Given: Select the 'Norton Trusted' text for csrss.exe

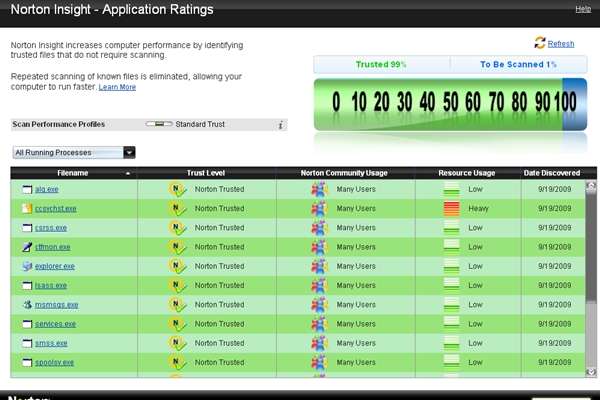Looking at the screenshot, I should coord(219,228).
